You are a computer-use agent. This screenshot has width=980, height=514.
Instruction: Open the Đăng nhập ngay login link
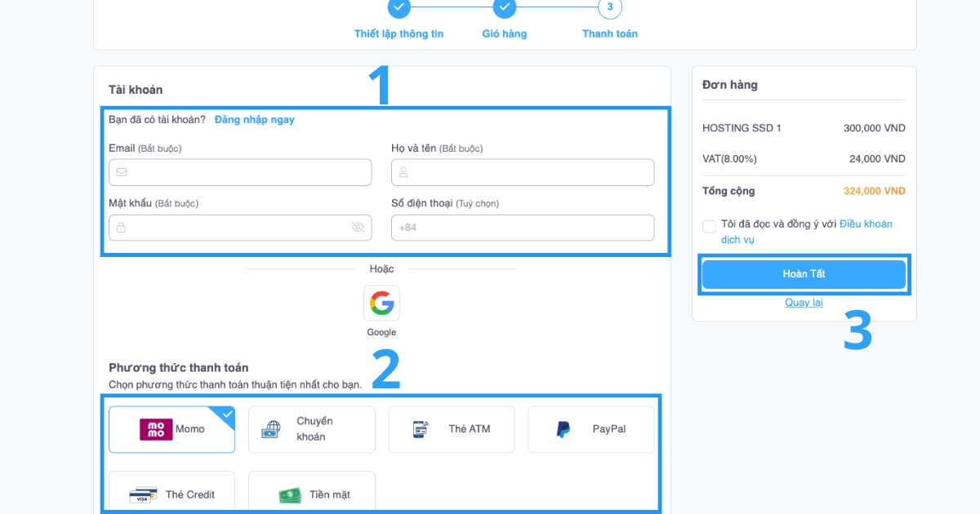point(254,120)
